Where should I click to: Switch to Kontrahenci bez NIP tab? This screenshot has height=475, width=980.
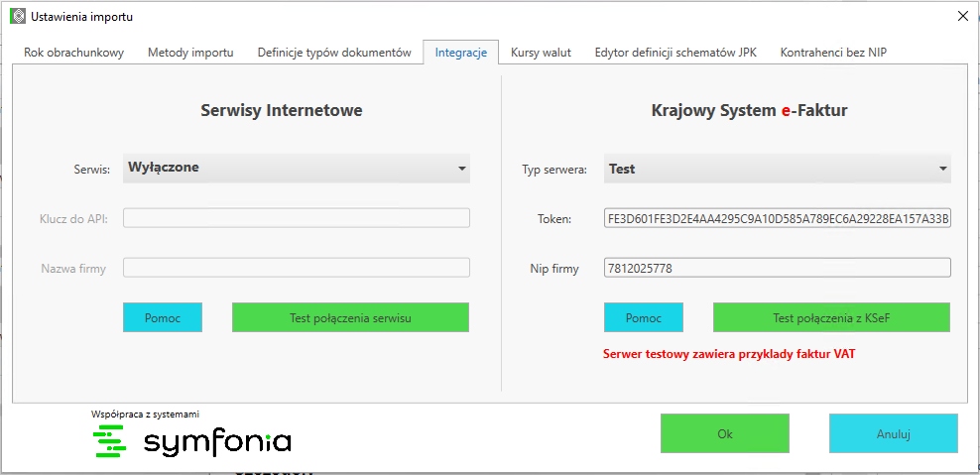833,53
